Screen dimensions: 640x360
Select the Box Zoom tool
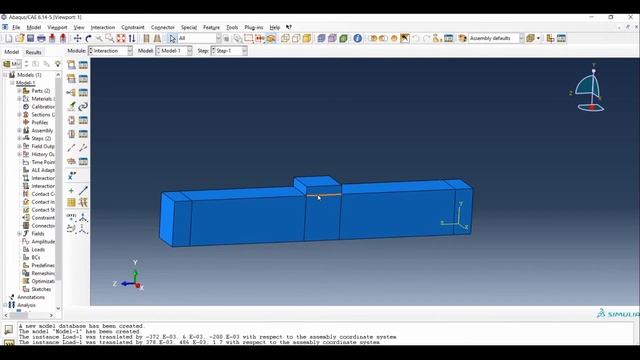[110, 38]
